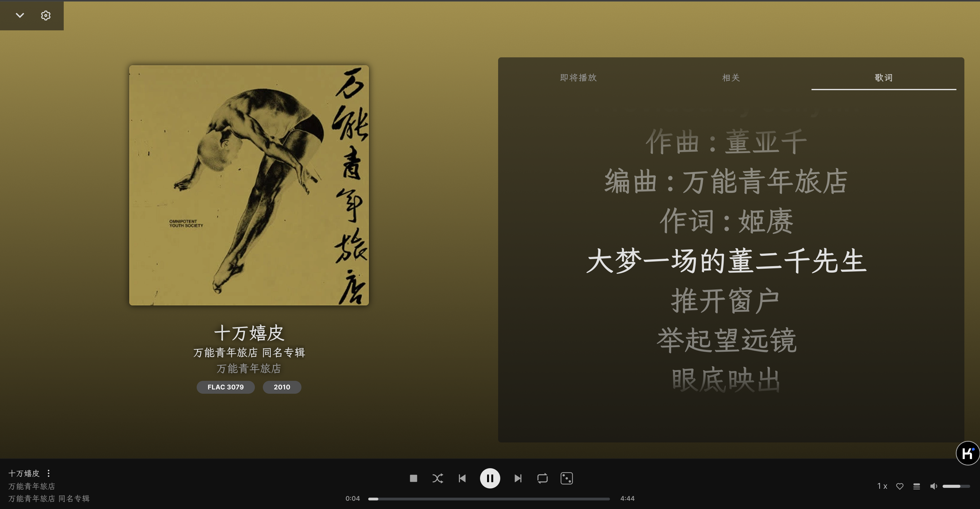The image size is (980, 509).
Task: Expand the settings gear menu
Action: pyautogui.click(x=45, y=15)
